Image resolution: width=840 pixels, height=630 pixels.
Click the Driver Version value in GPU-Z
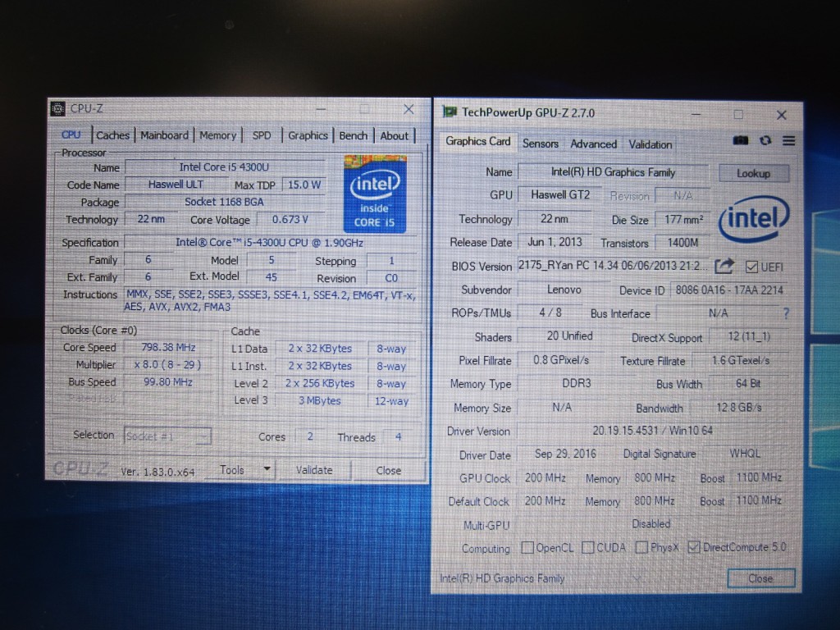[652, 431]
